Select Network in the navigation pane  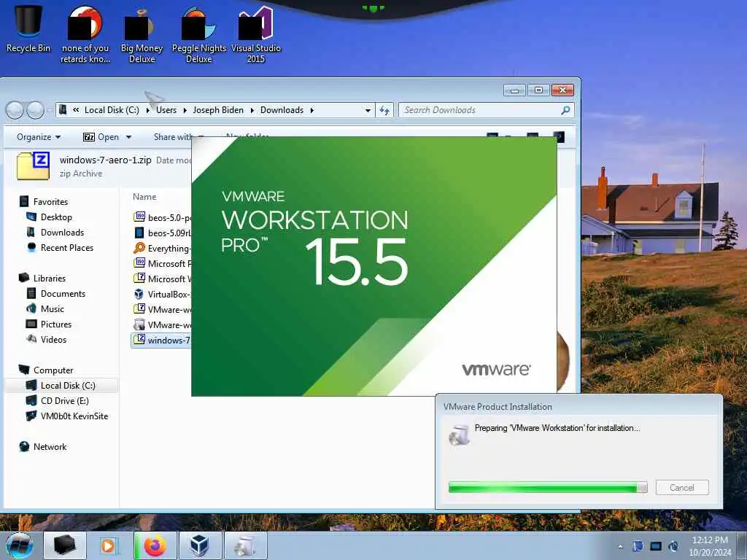(50, 447)
